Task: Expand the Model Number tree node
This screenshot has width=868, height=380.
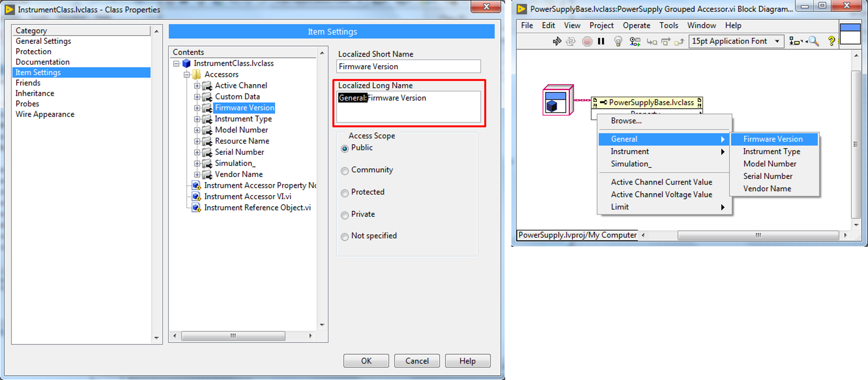Action: click(x=197, y=130)
